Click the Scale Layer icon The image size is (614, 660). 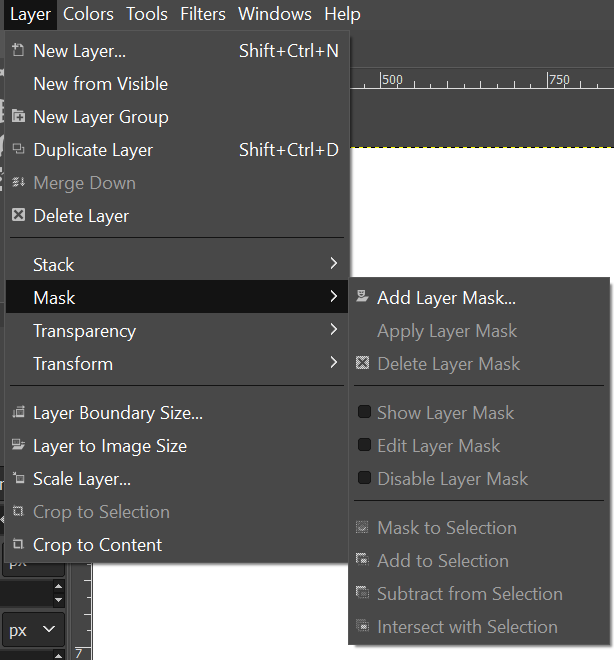tap(18, 478)
